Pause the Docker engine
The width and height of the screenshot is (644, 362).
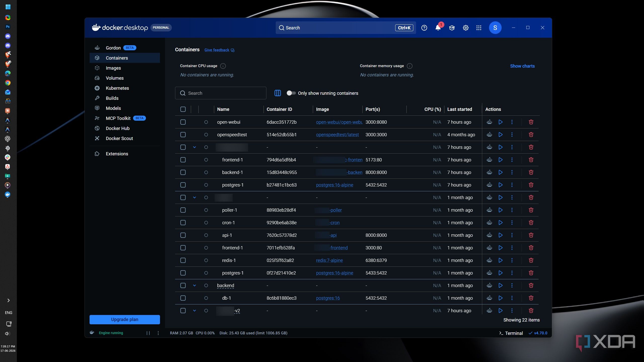148,333
